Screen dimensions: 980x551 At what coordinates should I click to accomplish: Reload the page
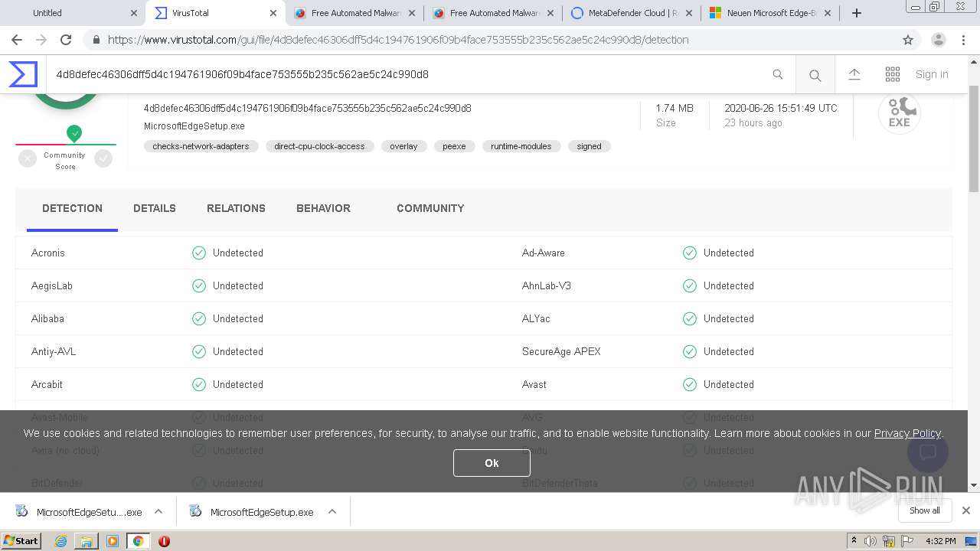click(x=66, y=40)
